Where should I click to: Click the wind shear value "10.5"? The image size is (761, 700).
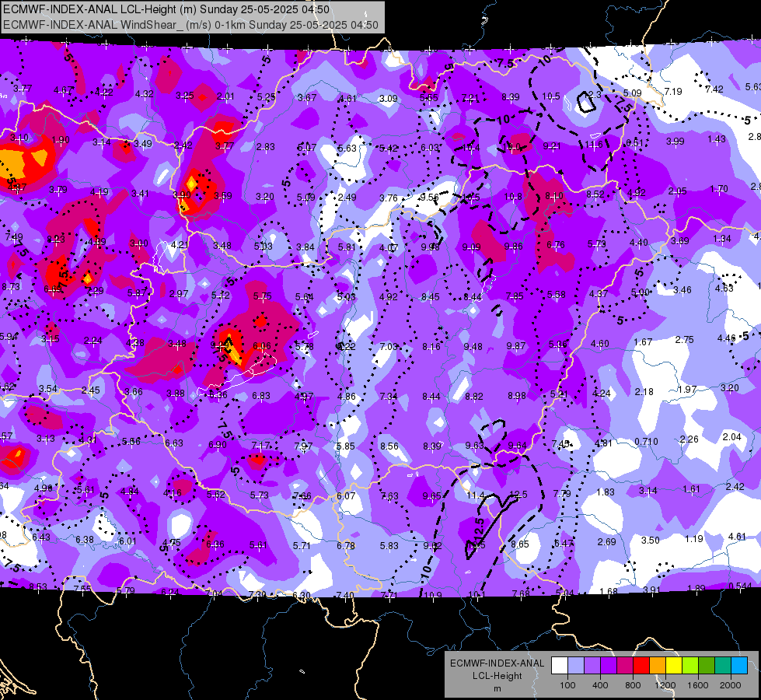pos(551,96)
